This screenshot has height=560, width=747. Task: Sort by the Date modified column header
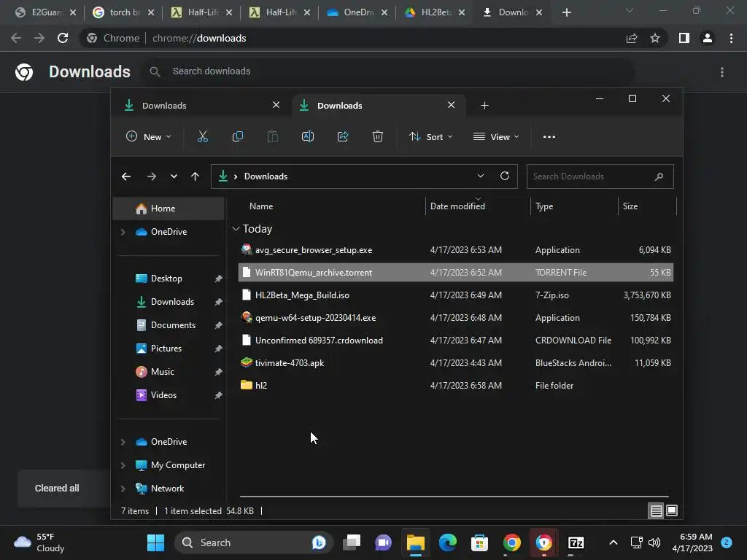tap(457, 206)
